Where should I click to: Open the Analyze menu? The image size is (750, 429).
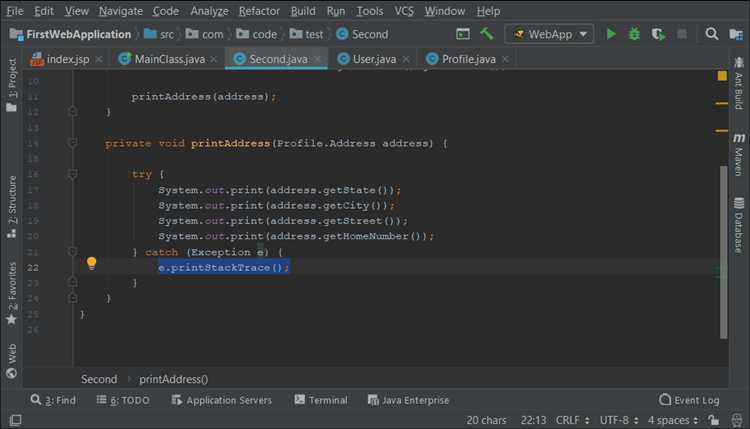pos(209,11)
